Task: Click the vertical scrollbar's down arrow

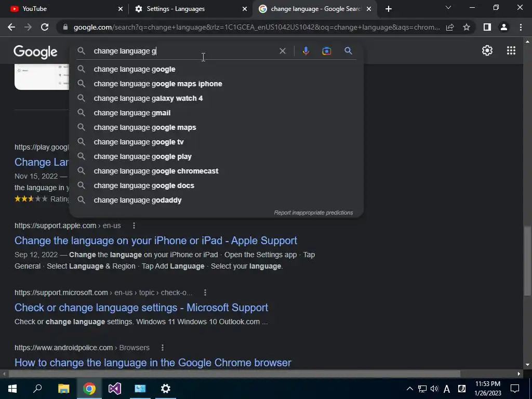Action: (x=527, y=365)
